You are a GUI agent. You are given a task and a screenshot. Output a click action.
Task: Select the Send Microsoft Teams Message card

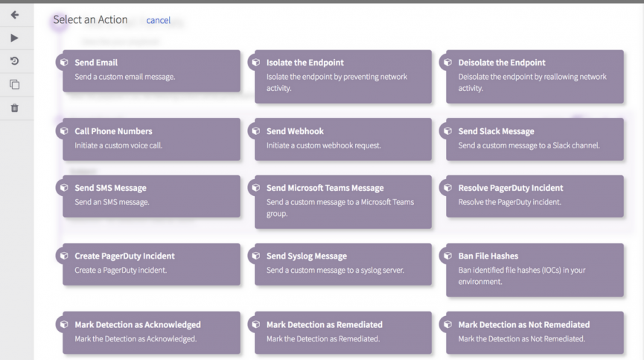(x=342, y=201)
